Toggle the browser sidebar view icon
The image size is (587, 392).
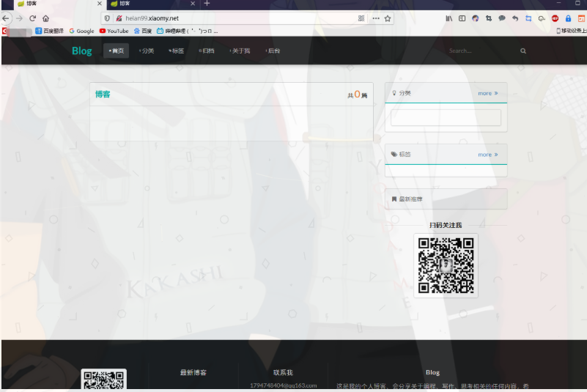click(462, 18)
